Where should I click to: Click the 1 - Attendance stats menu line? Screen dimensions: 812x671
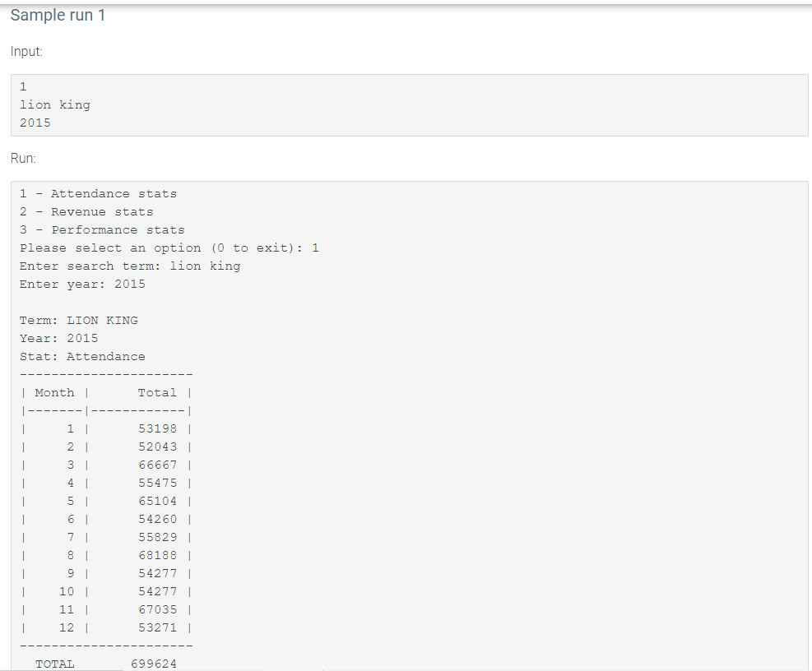(99, 193)
